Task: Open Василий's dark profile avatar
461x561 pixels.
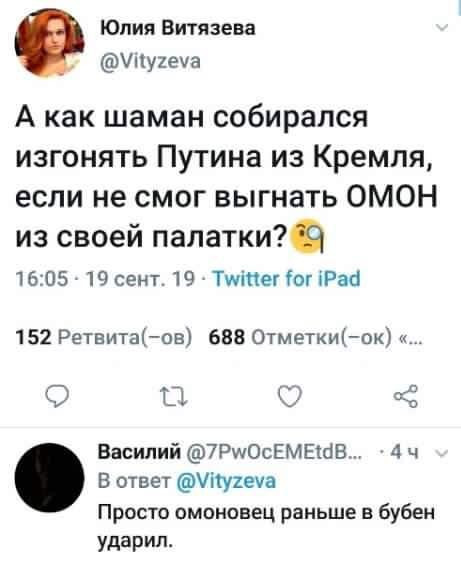Action: [x=49, y=477]
